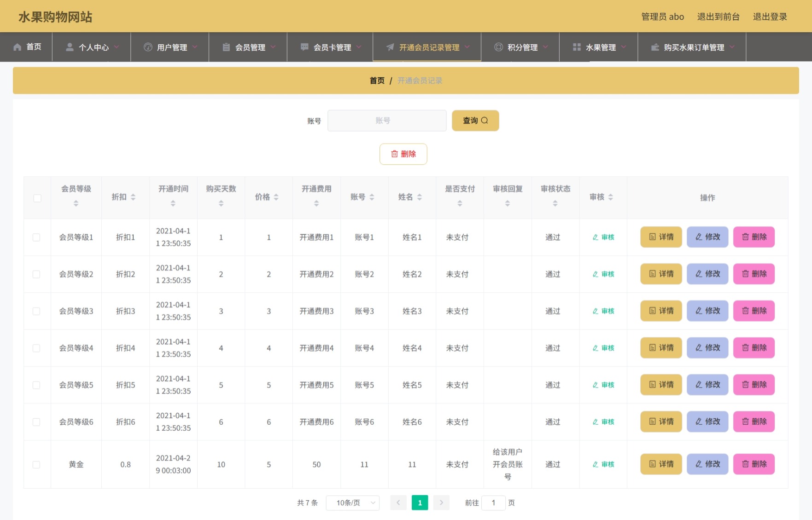Click the outlined 删除 button above table
This screenshot has height=520, width=812.
(403, 154)
